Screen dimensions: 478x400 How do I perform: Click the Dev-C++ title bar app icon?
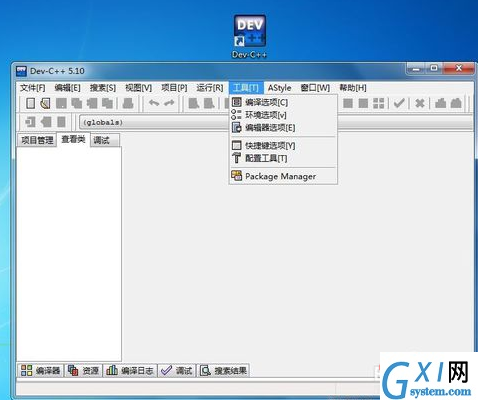click(21, 71)
